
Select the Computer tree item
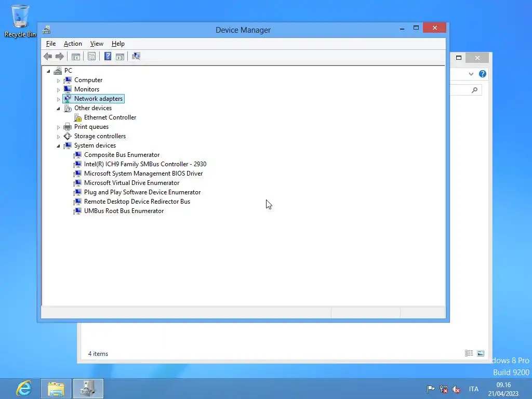88,79
